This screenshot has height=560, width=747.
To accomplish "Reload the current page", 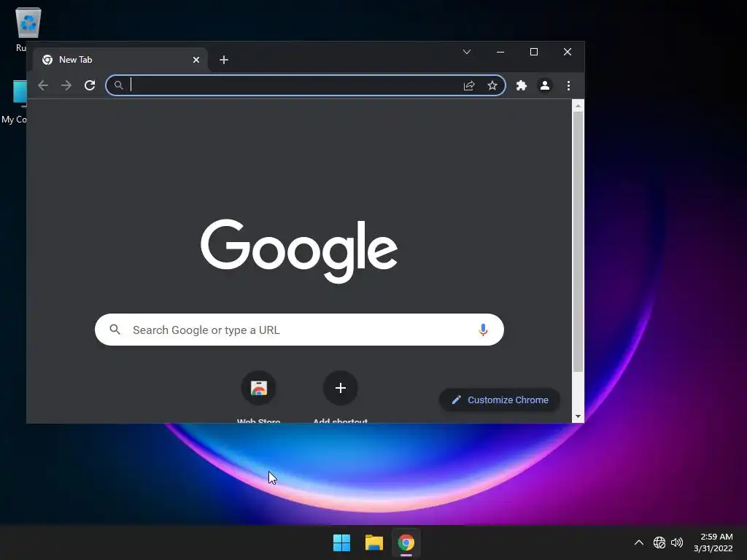I will point(90,85).
